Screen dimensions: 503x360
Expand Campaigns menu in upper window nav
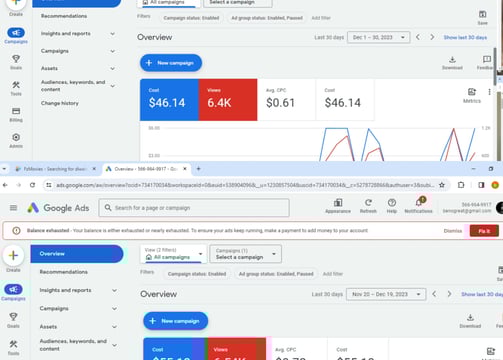pyautogui.click(x=113, y=51)
